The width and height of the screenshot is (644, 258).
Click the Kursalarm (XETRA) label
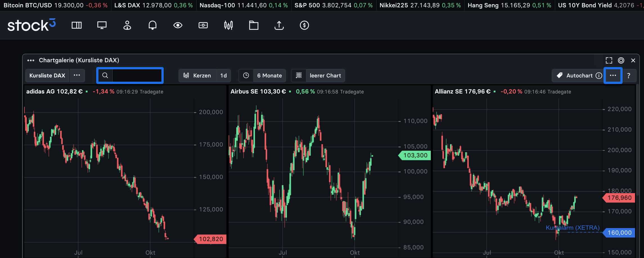pyautogui.click(x=573, y=228)
